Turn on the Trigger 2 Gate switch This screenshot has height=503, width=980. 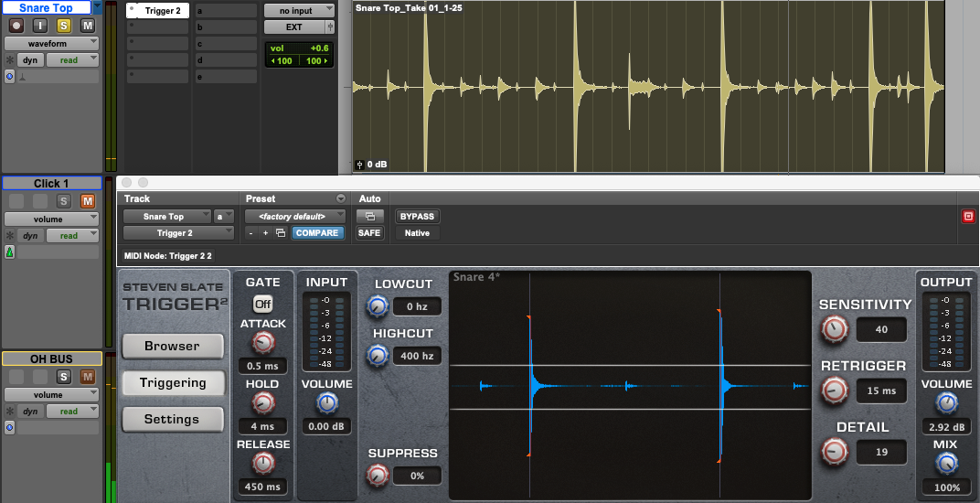(262, 304)
